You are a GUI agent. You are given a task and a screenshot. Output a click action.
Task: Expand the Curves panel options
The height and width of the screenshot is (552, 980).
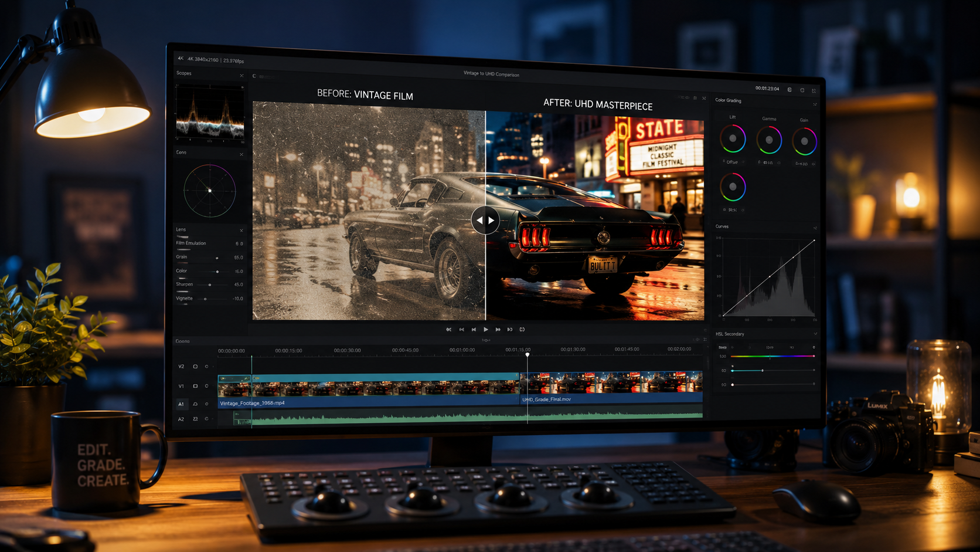(x=815, y=228)
